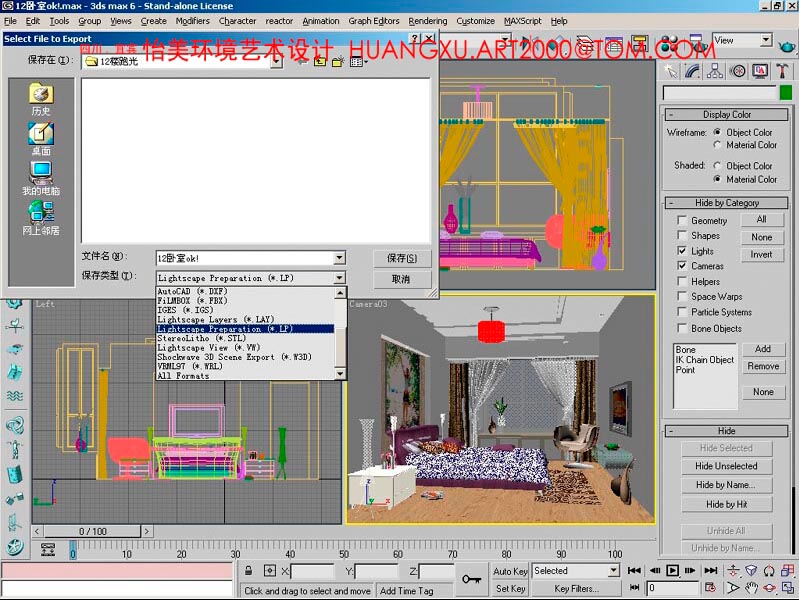This screenshot has height=600, width=799.
Task: Open the Display command panel tab
Action: [x=760, y=71]
